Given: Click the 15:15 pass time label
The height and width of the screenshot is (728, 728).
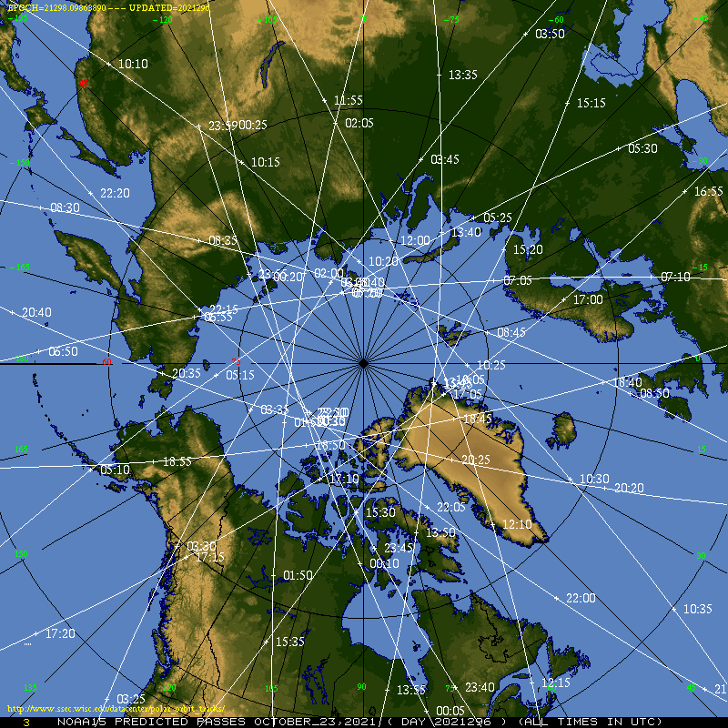Looking at the screenshot, I should pos(591,103).
